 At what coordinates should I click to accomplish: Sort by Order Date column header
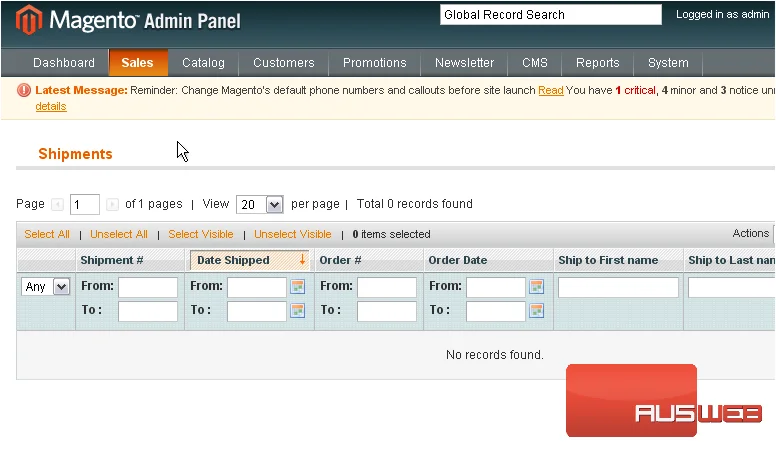point(458,260)
